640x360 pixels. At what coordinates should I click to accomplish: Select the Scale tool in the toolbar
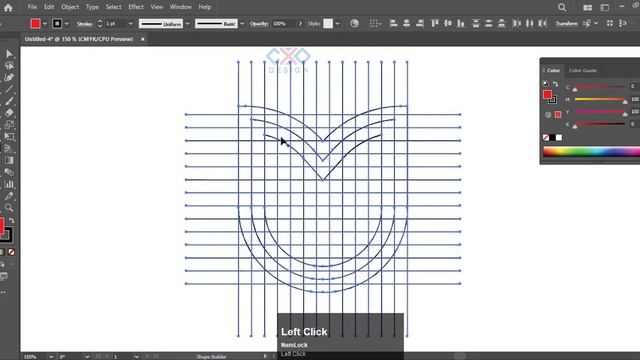9,125
